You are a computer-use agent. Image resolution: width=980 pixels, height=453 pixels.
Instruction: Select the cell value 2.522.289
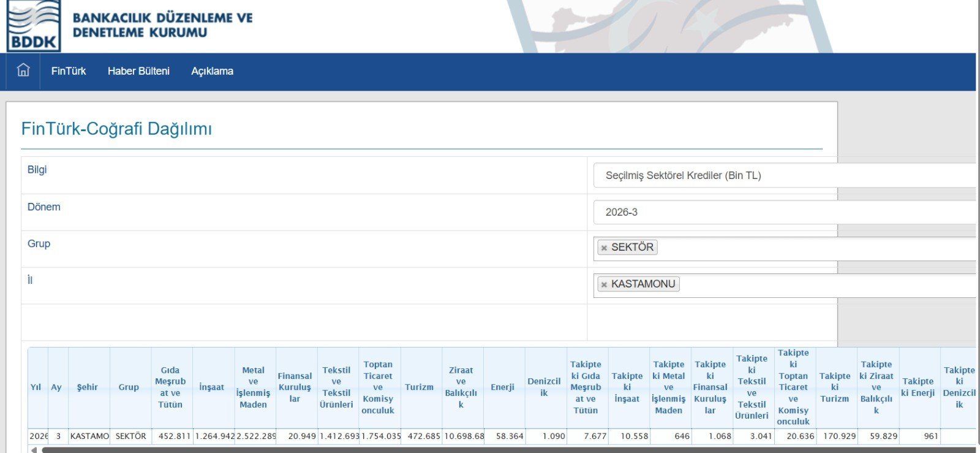click(x=255, y=436)
